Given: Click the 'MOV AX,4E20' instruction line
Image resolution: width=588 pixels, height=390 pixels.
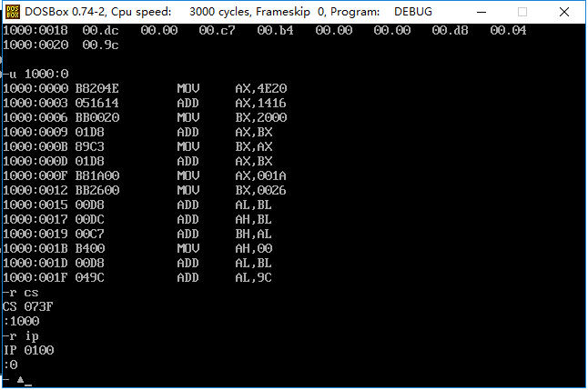Looking at the screenshot, I should 145,88.
